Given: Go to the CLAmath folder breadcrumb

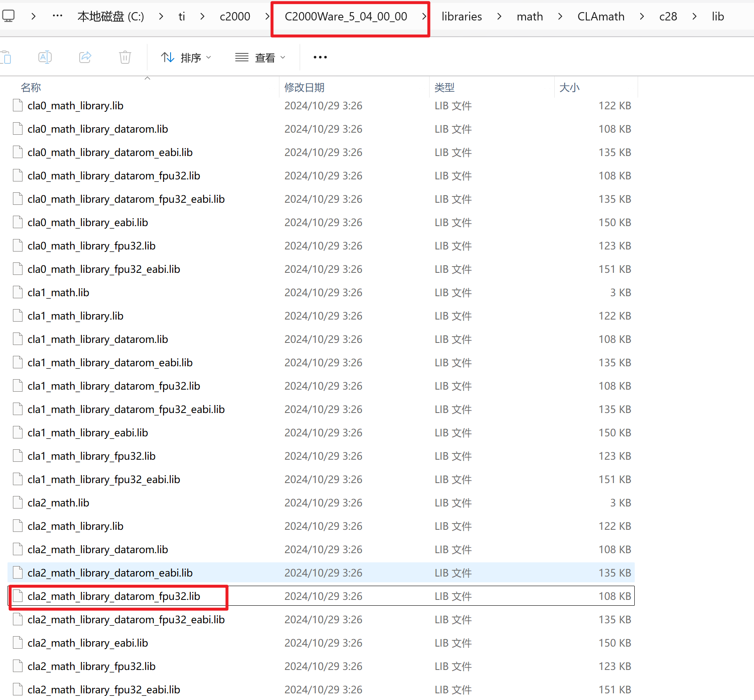Looking at the screenshot, I should 601,16.
